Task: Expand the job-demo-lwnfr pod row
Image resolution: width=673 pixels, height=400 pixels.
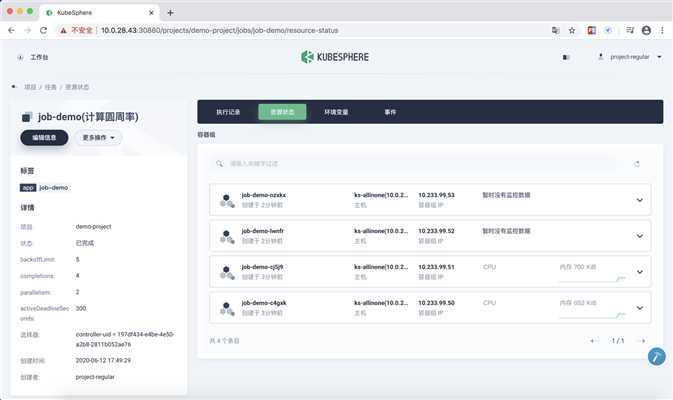Action: [640, 236]
